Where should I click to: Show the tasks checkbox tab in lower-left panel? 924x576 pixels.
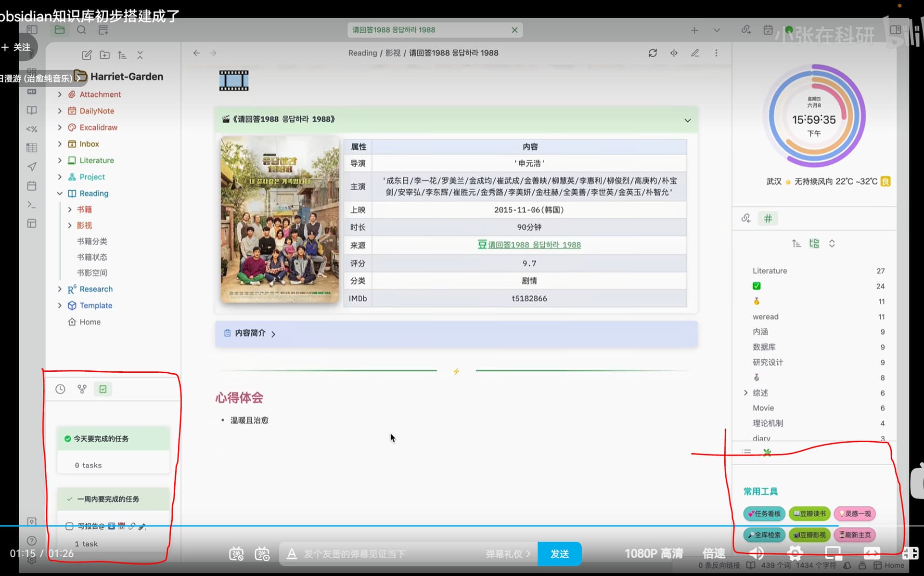(x=103, y=389)
